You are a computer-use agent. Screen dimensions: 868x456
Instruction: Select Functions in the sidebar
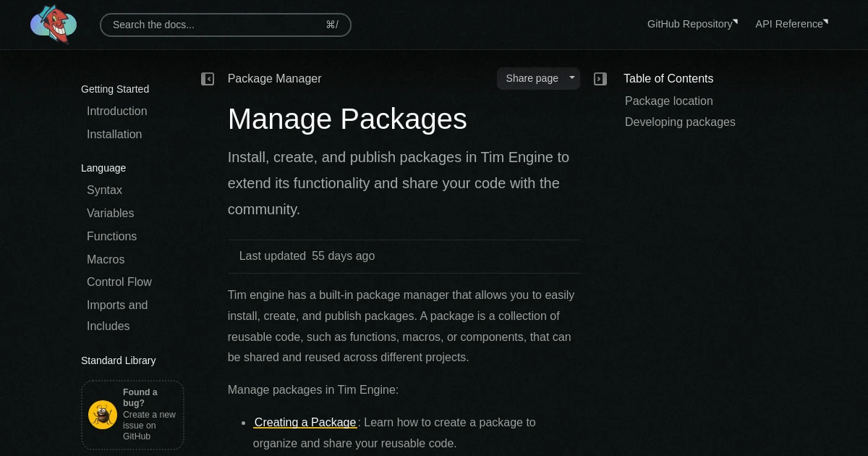coord(112,236)
